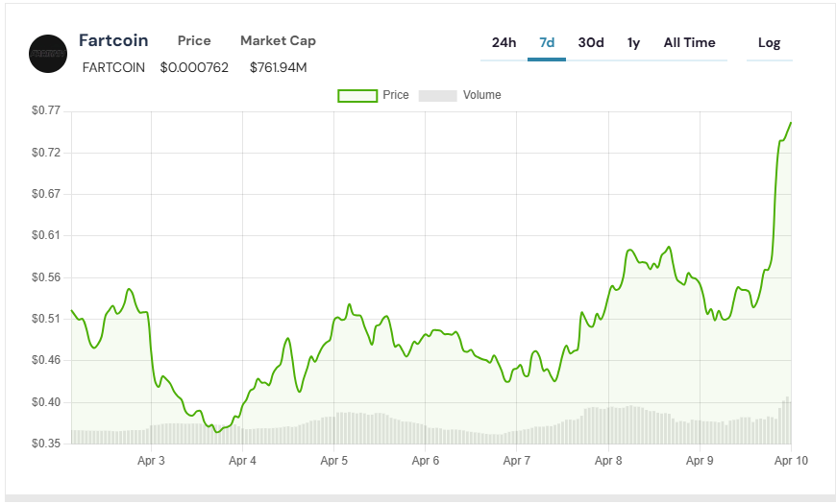Click the price line low point before Apr 4
Image resolution: width=836 pixels, height=504 pixels.
[216, 432]
